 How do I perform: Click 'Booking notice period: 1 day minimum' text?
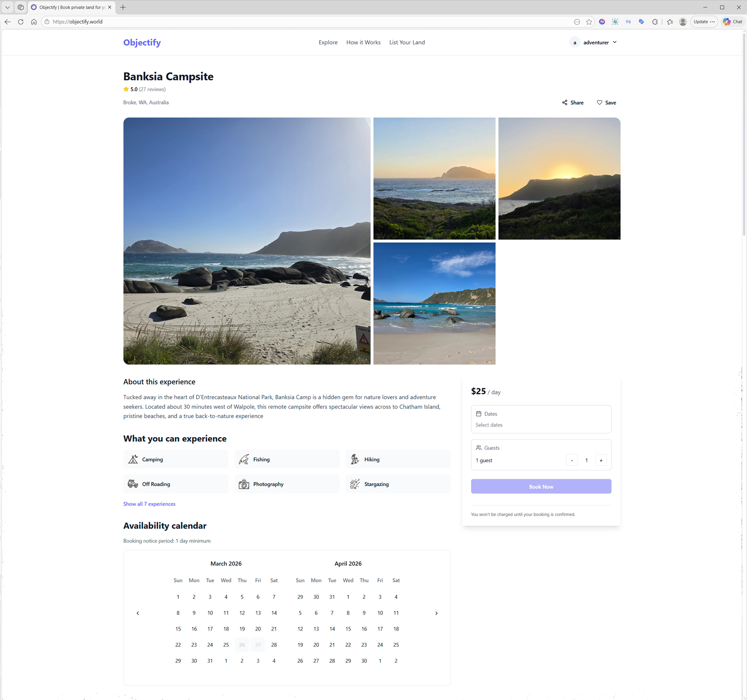tap(167, 541)
